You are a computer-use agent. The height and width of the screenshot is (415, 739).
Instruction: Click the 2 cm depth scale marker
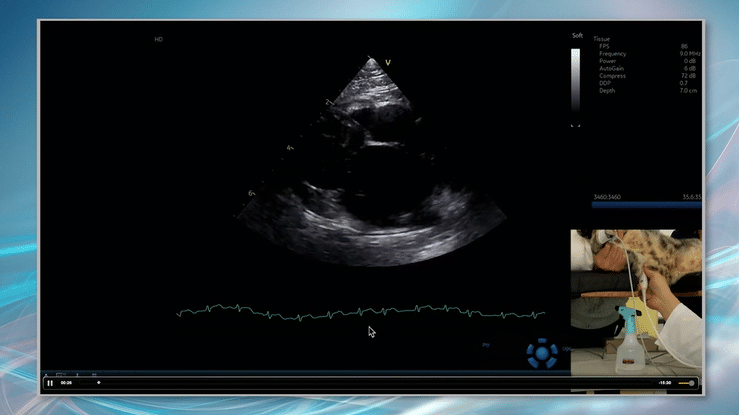328,102
